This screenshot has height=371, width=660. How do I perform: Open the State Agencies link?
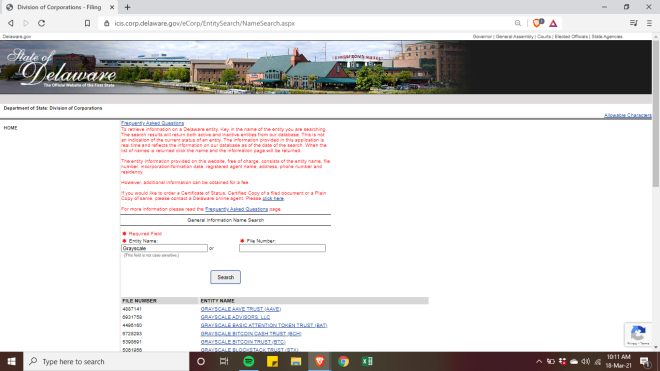(x=607, y=37)
